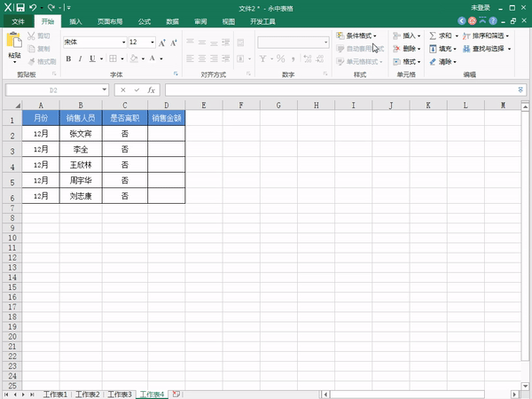Click the 清除 clear button
The width and height of the screenshot is (532, 399).
click(x=442, y=61)
